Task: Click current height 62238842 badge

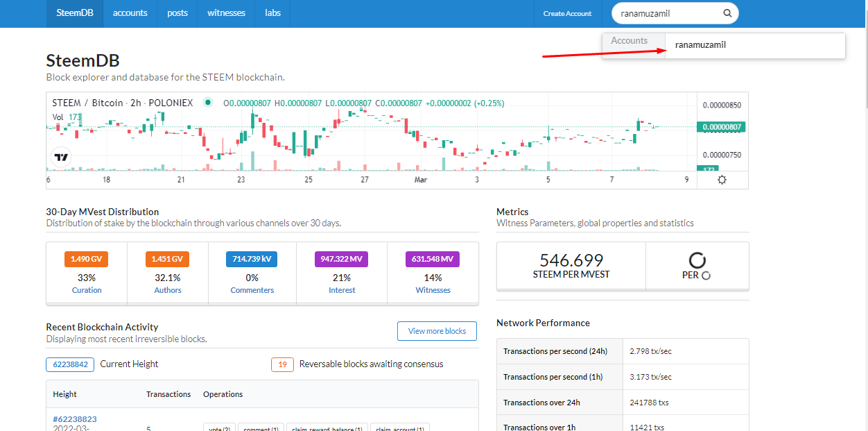Action: [x=70, y=364]
